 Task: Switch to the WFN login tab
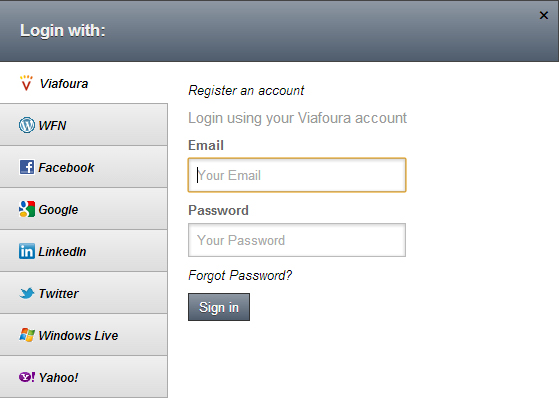coord(83,125)
